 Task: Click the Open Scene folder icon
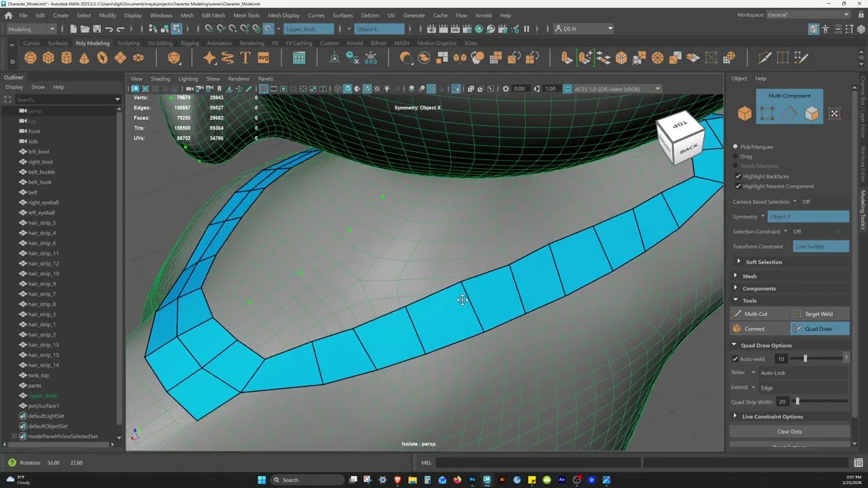click(x=85, y=28)
